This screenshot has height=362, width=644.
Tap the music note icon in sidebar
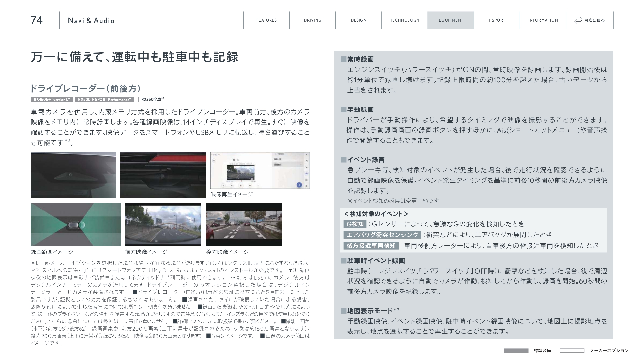(x=306, y=161)
